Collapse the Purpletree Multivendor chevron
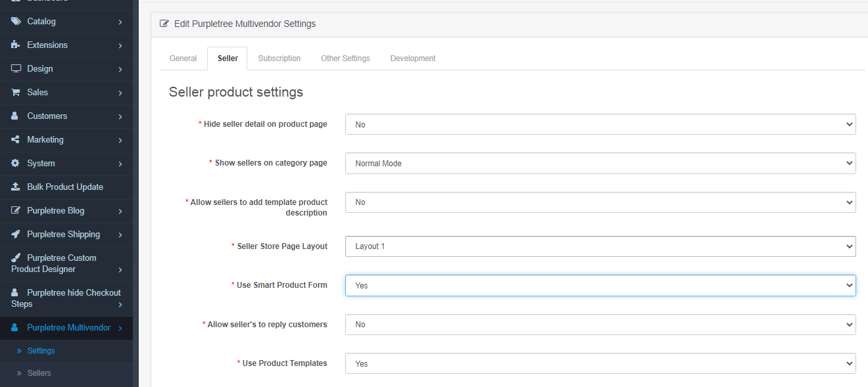The height and width of the screenshot is (387, 868). 120,328
